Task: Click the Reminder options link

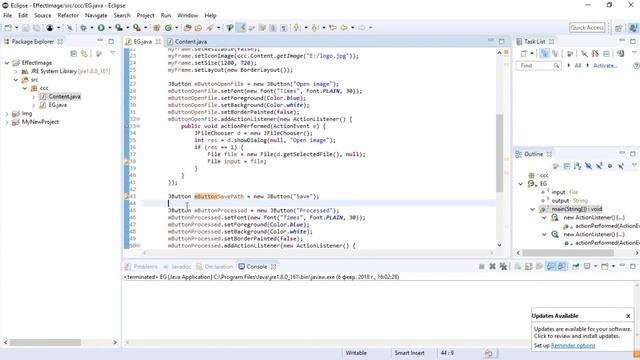Action: tap(573, 346)
